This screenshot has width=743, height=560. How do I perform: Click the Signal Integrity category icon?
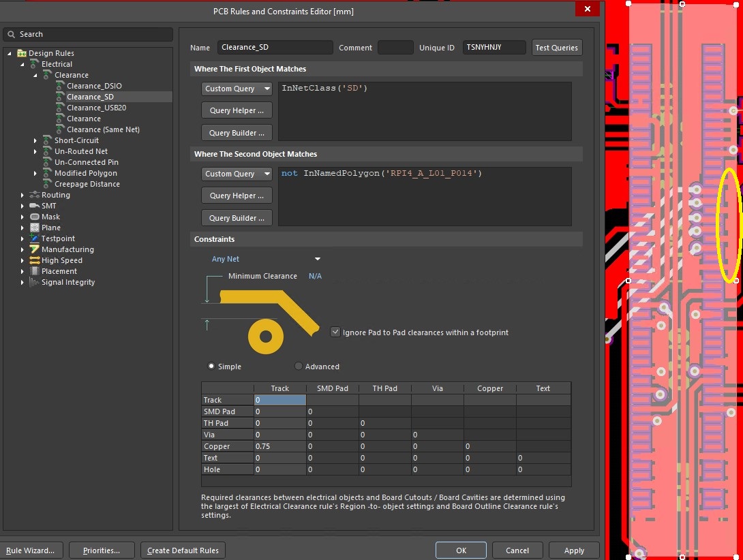(35, 282)
